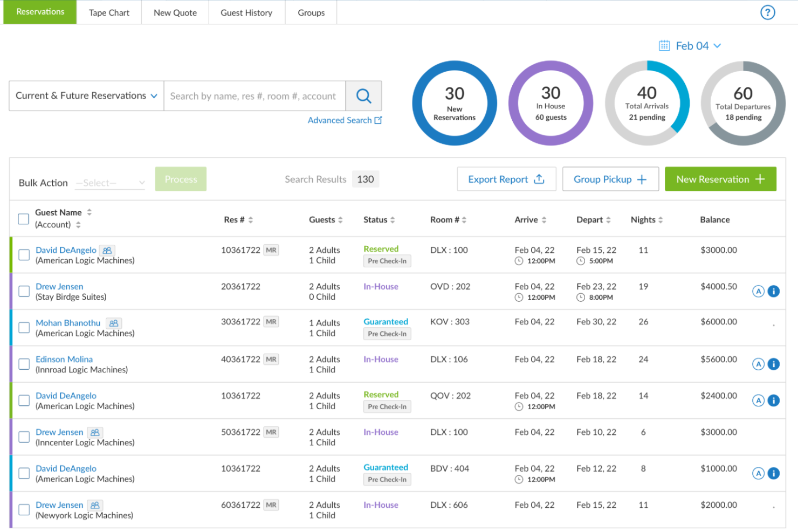Screen dimensions: 798x532
Task: Expand the Bulk Action Select dropdown
Action: coord(110,183)
